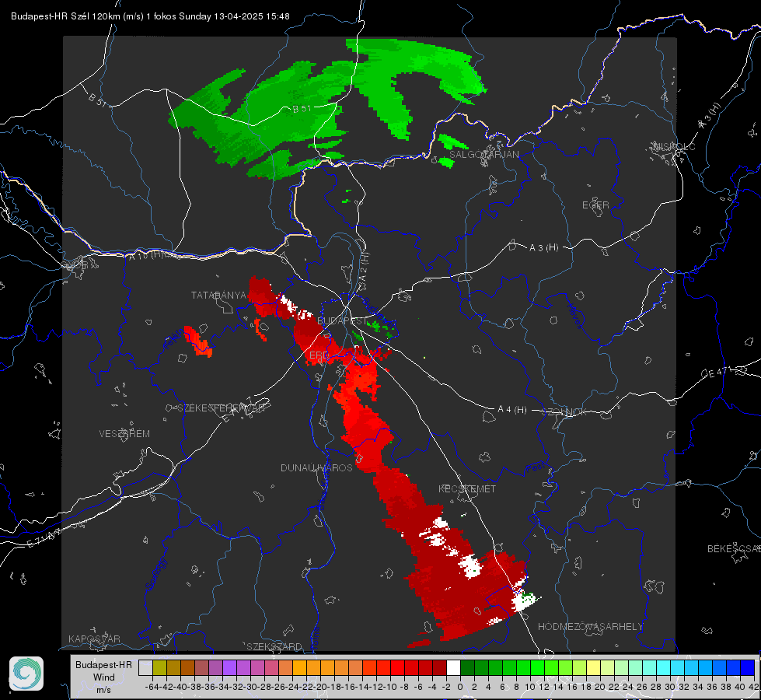Click the swirl logo icon beside the legend

[x=26, y=674]
